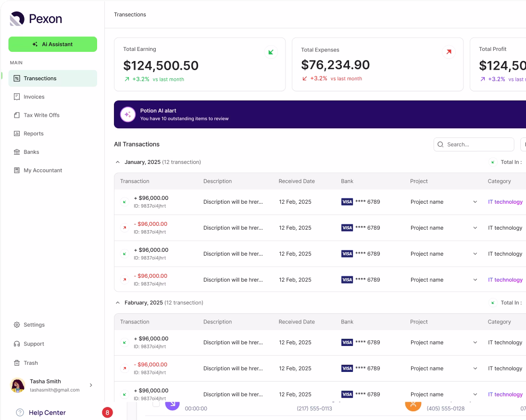Open the Invoices page
The height and width of the screenshot is (420, 526).
(34, 97)
